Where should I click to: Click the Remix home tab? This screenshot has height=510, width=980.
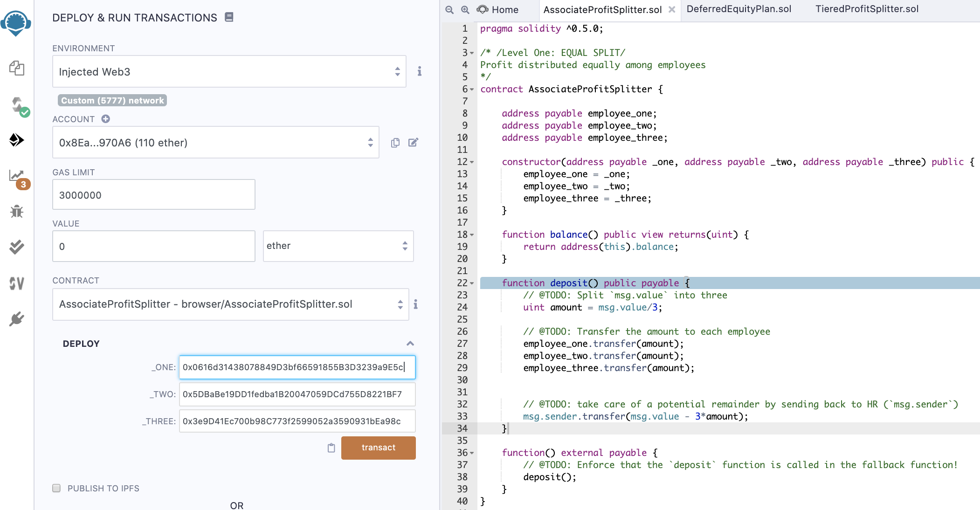503,9
